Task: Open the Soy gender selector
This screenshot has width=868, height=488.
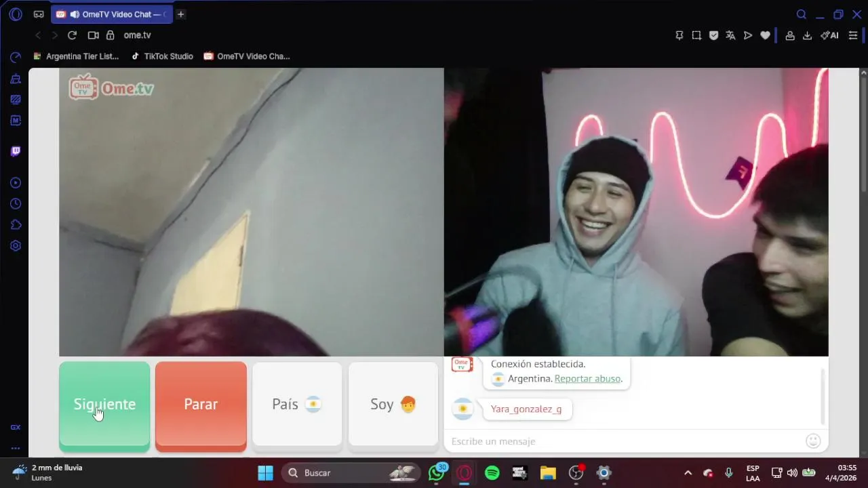Action: (393, 405)
